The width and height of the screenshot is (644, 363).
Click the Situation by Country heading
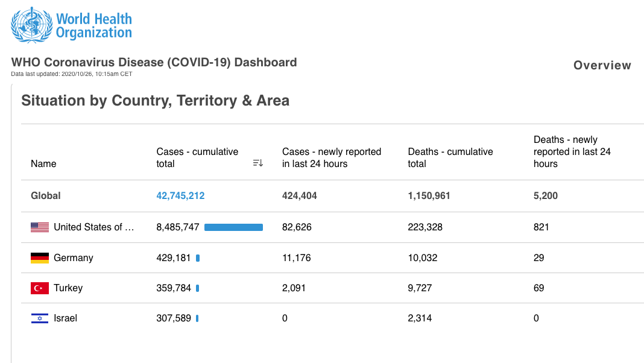click(155, 101)
